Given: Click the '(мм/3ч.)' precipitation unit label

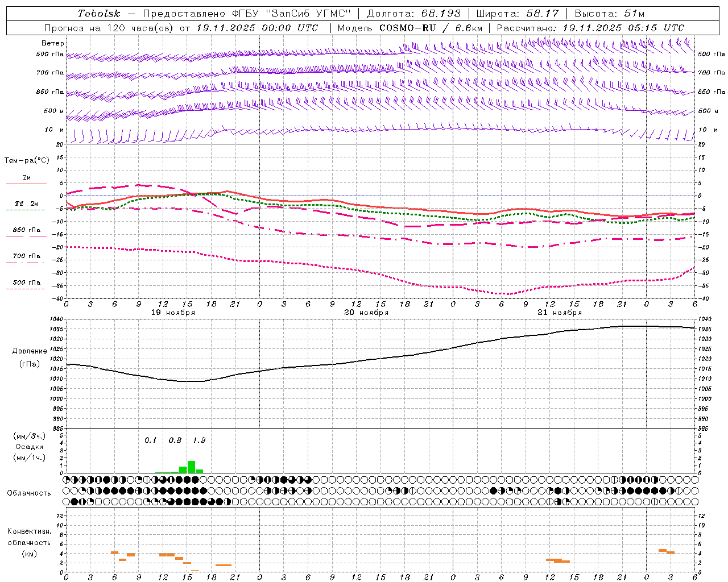Looking at the screenshot, I should pyautogui.click(x=29, y=436).
